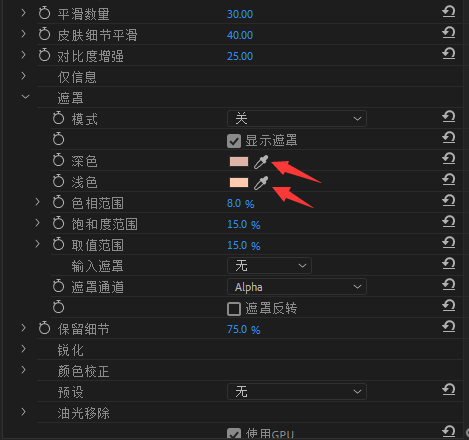
Task: Toggle stopwatch animation for 平滑数量
Action: pos(44,14)
